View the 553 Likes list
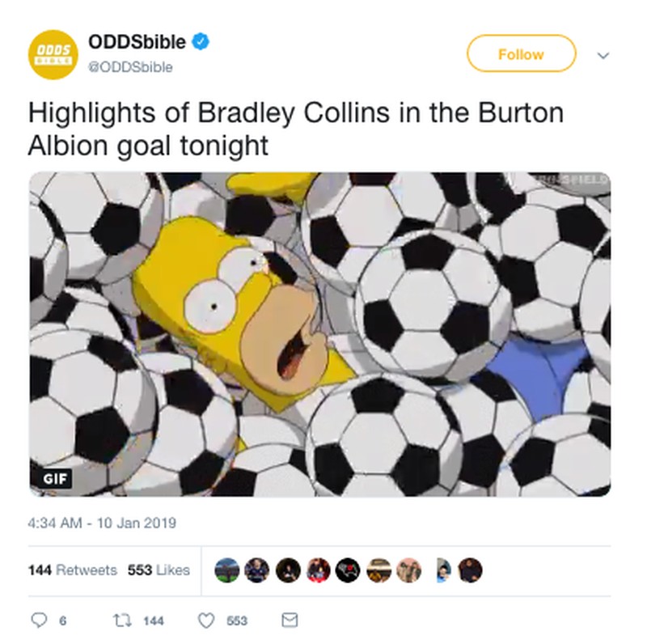Screen dimensions: 647x644 click(x=159, y=570)
